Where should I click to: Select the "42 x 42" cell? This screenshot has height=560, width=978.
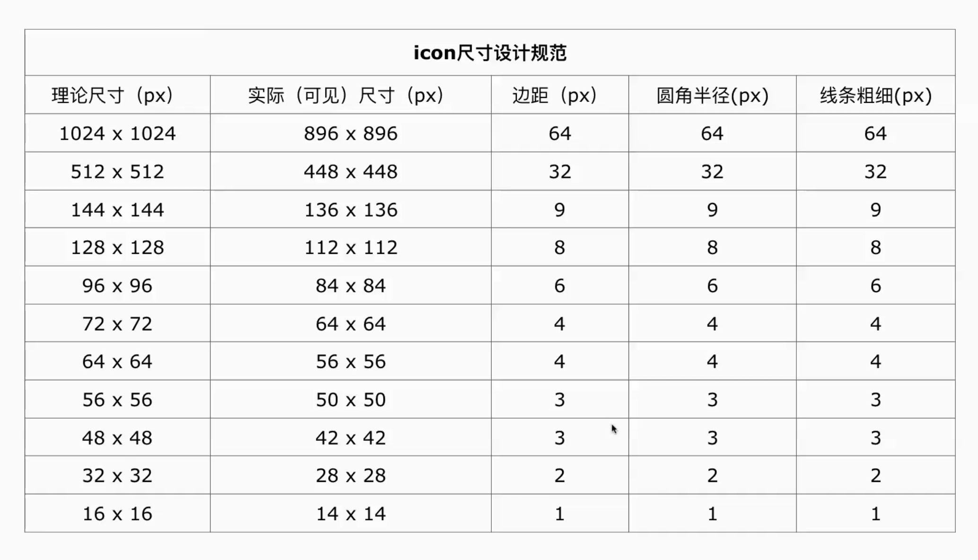click(x=350, y=437)
